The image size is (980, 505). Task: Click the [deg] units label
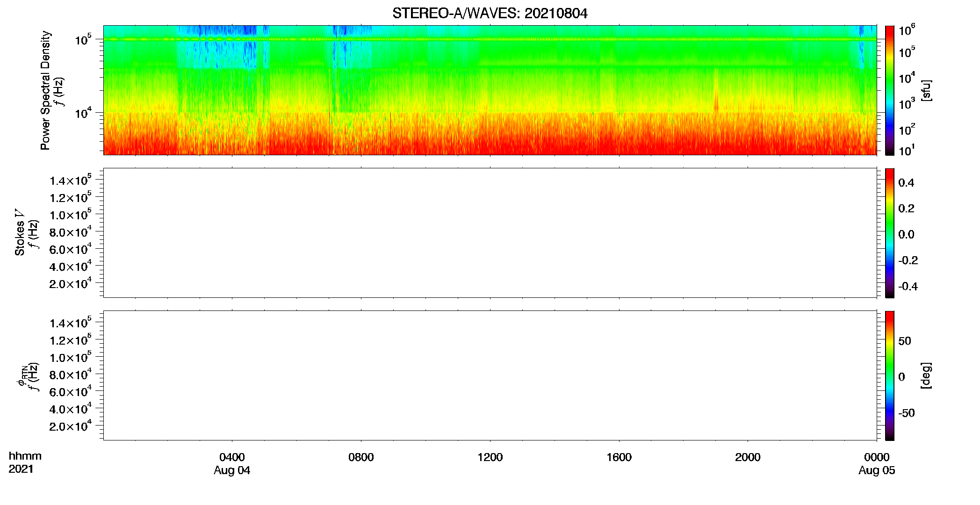pyautogui.click(x=926, y=375)
